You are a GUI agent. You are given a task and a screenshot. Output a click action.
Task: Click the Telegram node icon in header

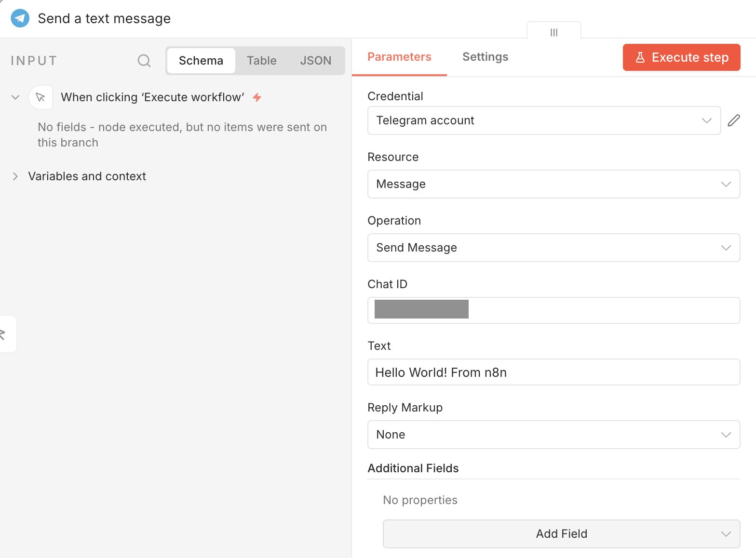[x=20, y=18]
